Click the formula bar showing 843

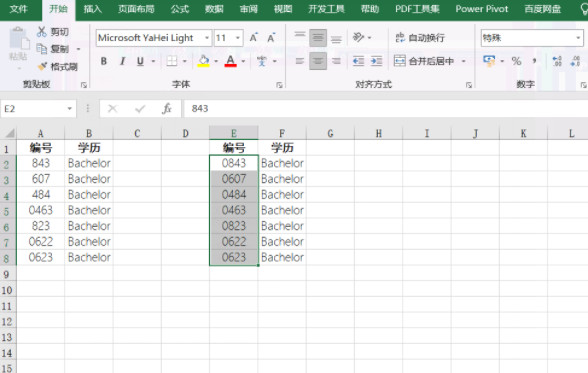point(386,109)
